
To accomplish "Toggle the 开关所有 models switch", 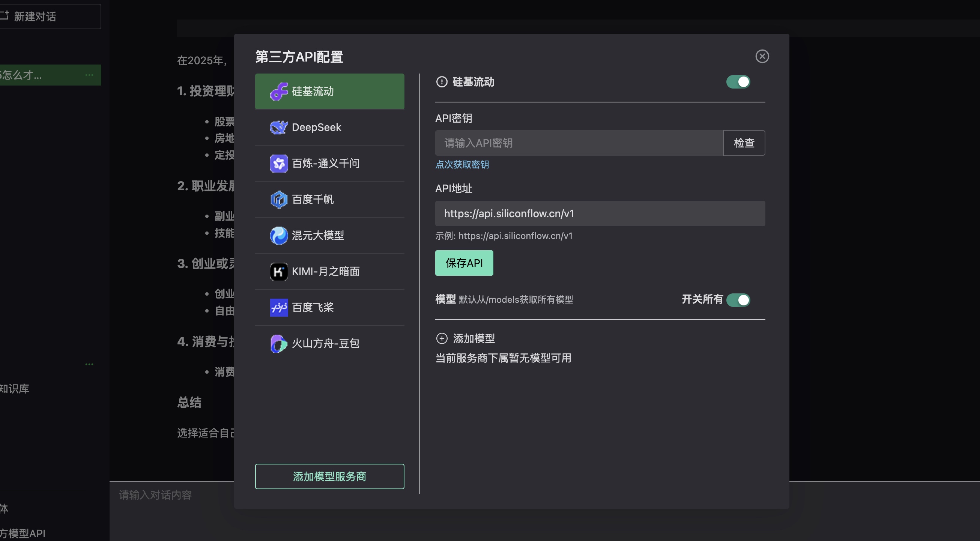I will coord(738,300).
